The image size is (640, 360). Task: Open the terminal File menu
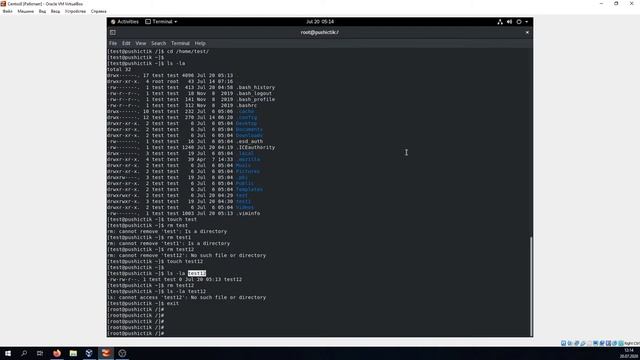click(113, 43)
